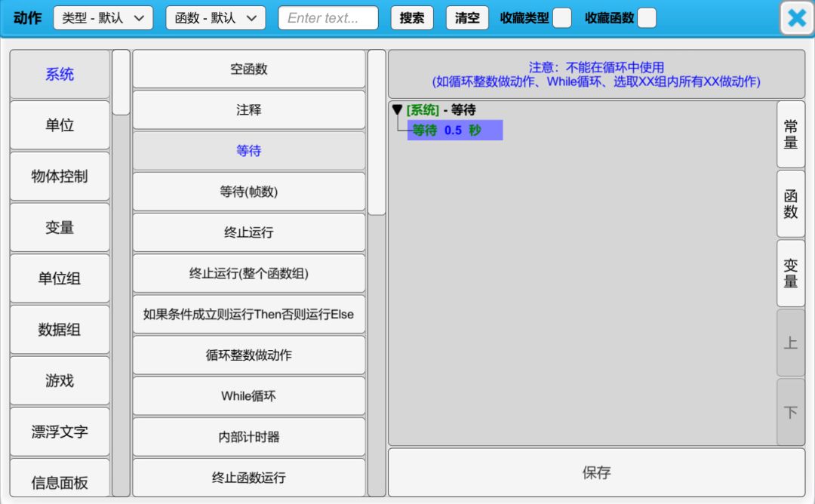Open the 函数 - 默认 dropdown

(x=216, y=18)
